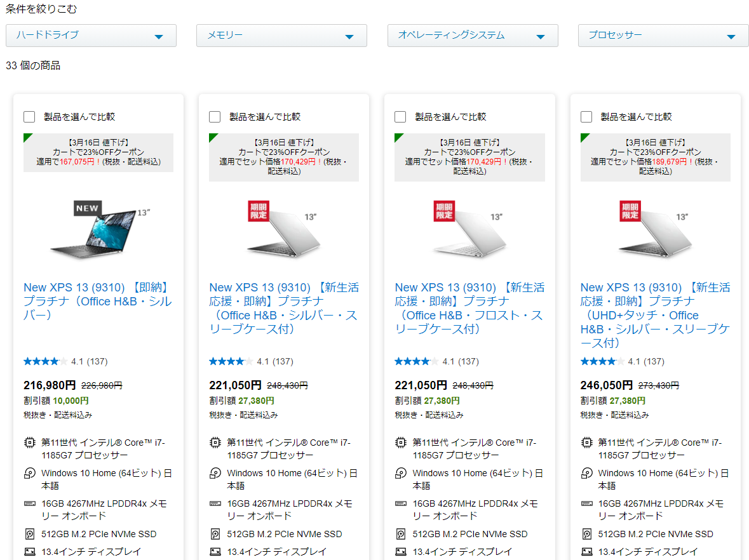Click laptop image of the 246,050円 product
This screenshot has height=560, width=749.
tap(655, 230)
